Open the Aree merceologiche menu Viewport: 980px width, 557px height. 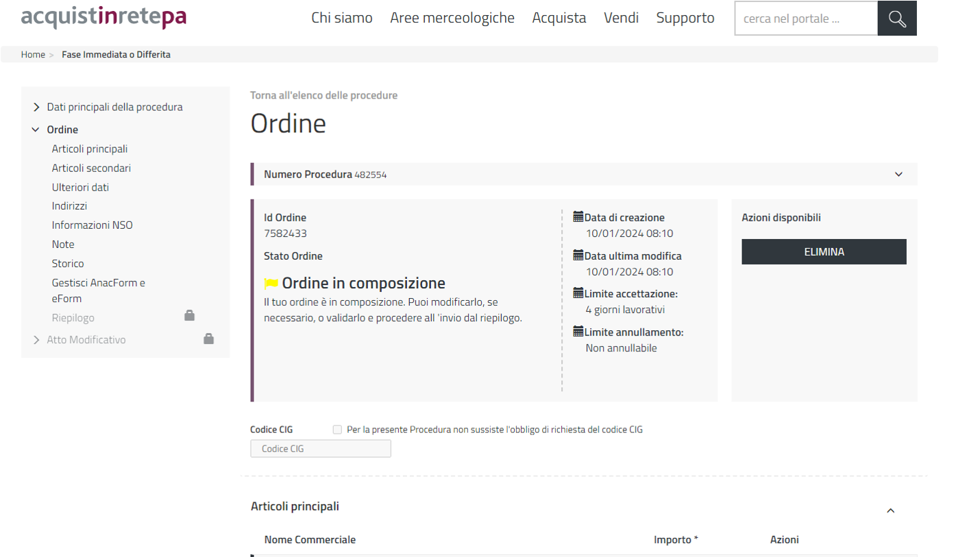coord(452,18)
